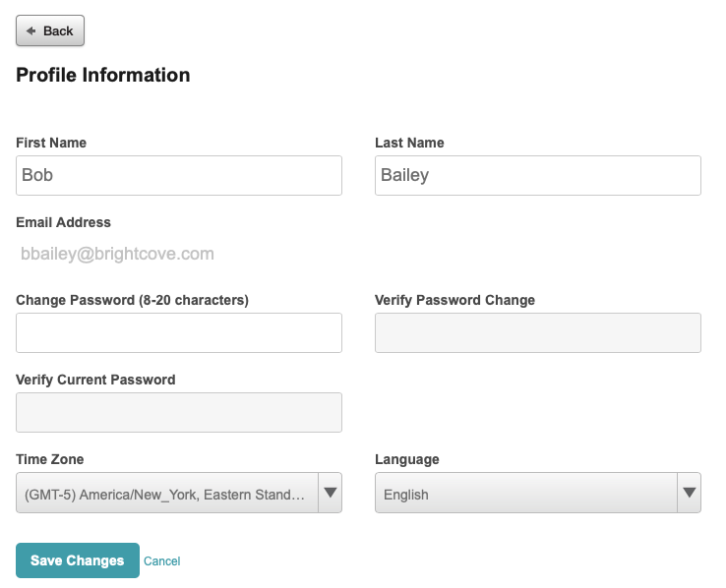
Task: Click the bbailey@brightcove.com email text
Action: [x=117, y=254]
